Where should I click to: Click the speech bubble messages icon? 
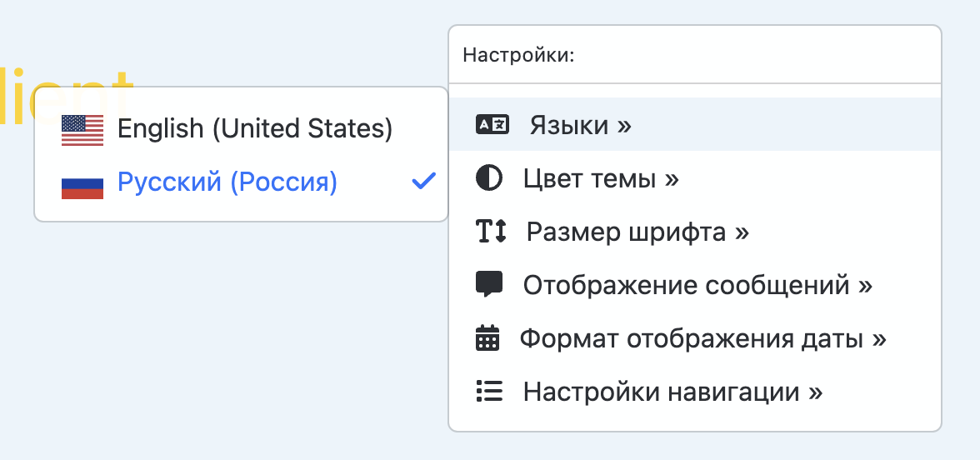(x=489, y=284)
